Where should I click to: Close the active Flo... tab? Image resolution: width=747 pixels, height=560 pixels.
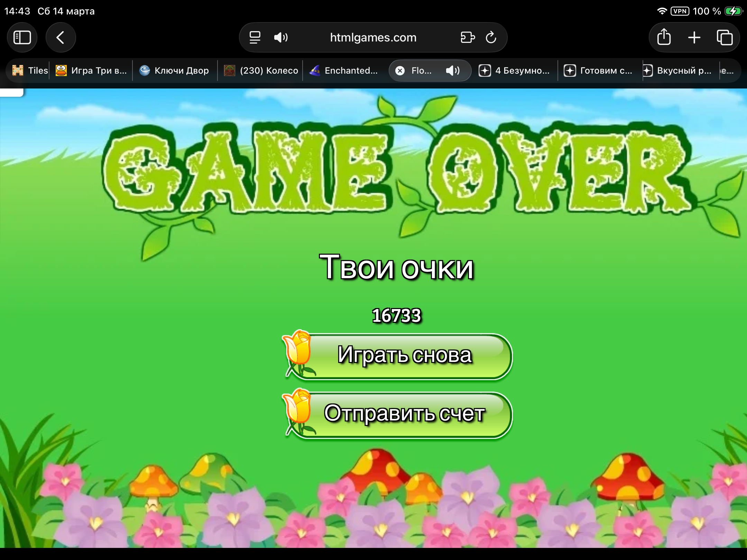400,71
